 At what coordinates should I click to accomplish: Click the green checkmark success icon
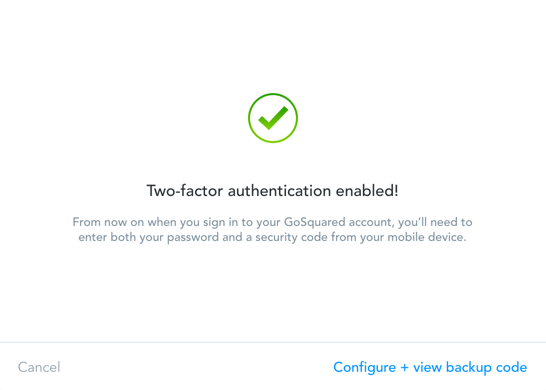[273, 118]
